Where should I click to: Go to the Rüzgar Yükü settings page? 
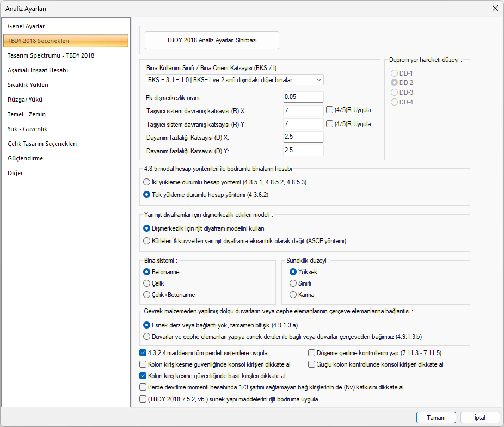point(25,100)
